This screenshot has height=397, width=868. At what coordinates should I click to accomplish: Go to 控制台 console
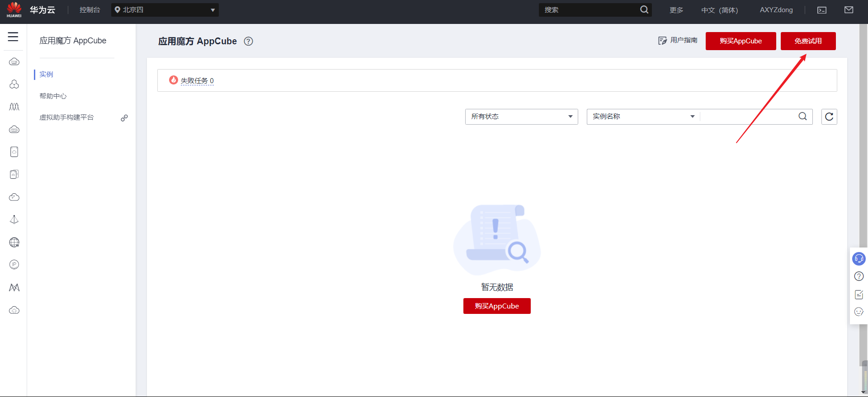(90, 10)
